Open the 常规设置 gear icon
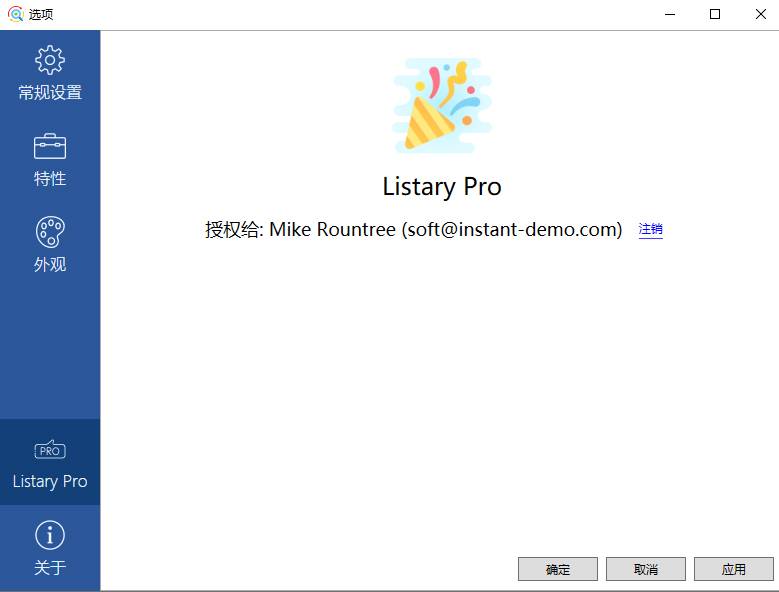 pos(50,60)
